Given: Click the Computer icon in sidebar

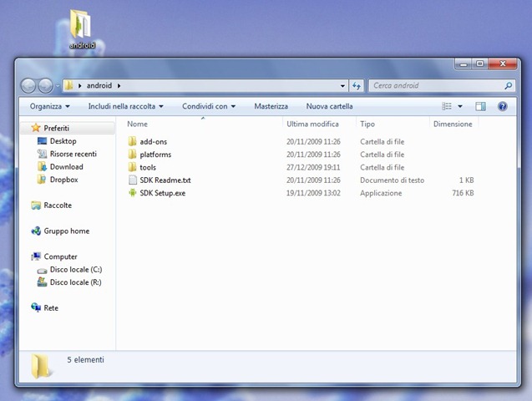Looking at the screenshot, I should click(x=36, y=256).
